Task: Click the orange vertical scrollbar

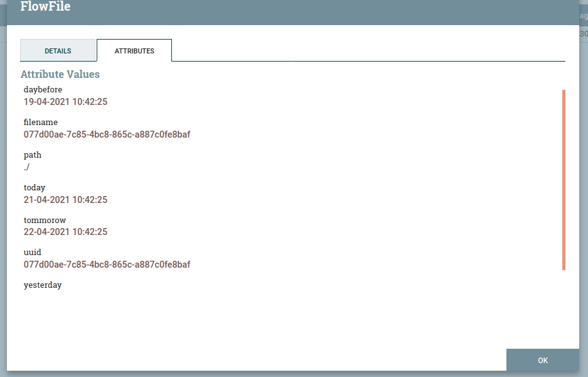Action: tap(564, 180)
